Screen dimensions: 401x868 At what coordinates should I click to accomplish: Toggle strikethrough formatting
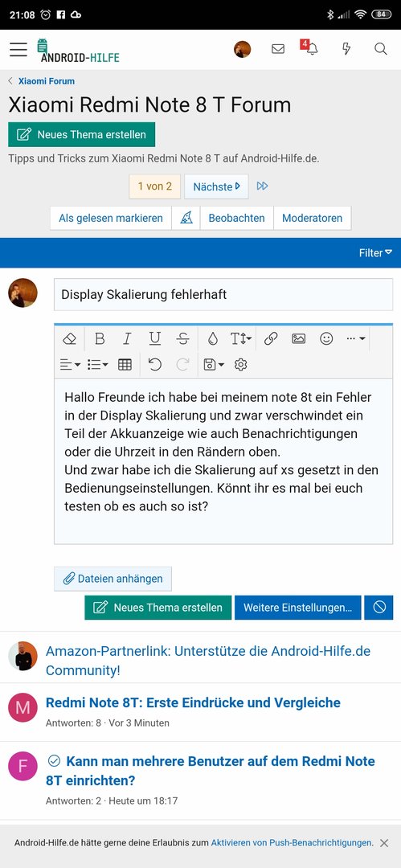coord(182,339)
